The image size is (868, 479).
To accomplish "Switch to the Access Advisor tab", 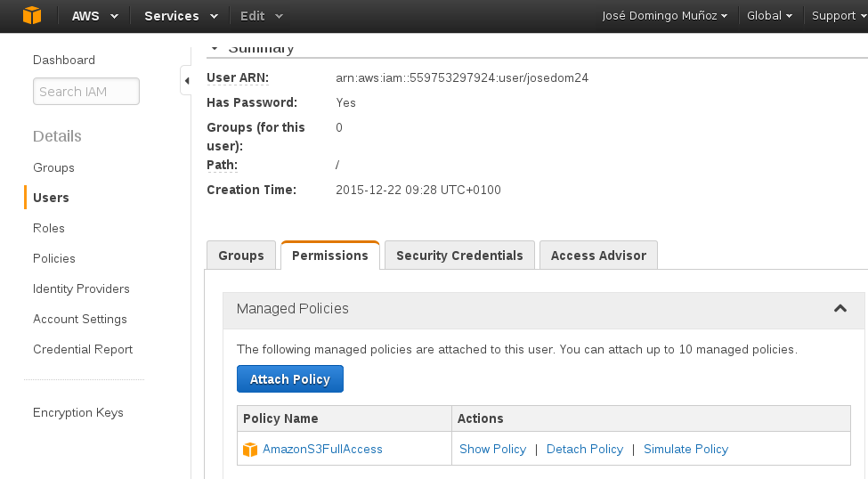I will tap(598, 256).
